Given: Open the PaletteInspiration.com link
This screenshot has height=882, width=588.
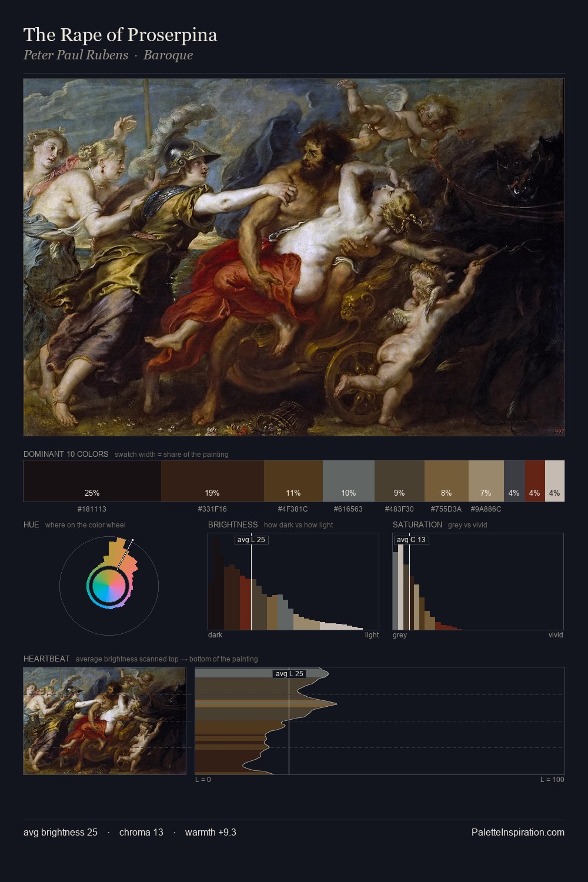Looking at the screenshot, I should point(518,832).
